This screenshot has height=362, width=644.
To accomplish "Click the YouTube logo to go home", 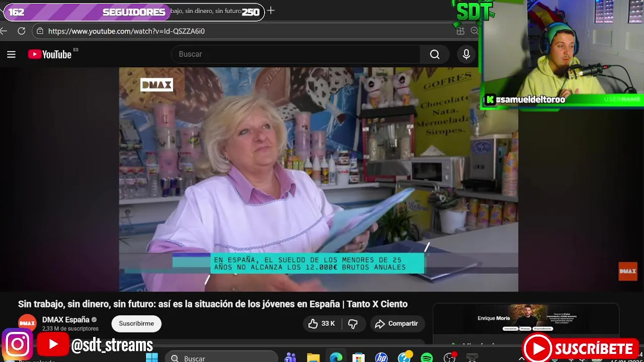I will 50,54.
